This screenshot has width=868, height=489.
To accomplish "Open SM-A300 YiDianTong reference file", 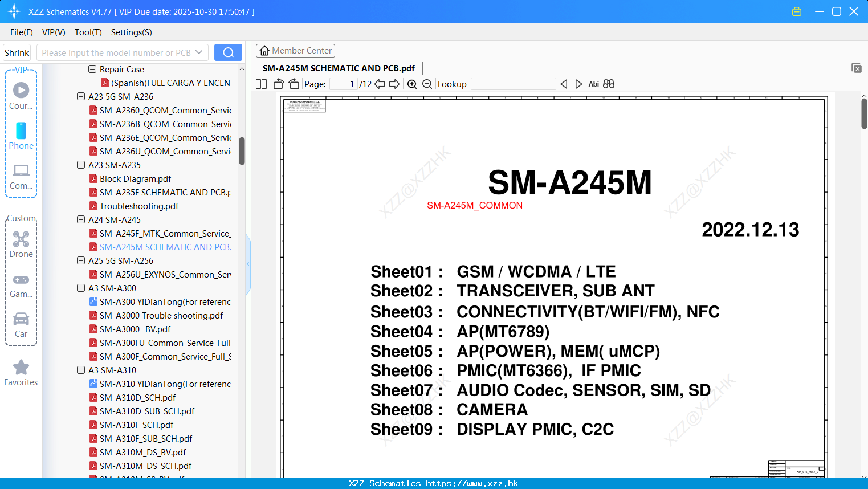I will tap(160, 301).
